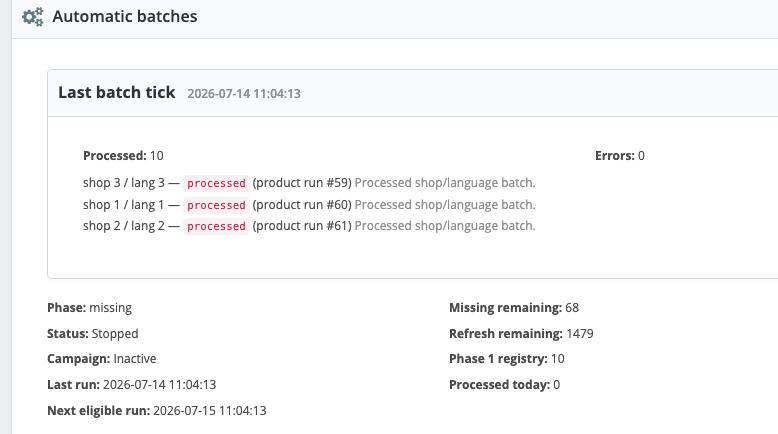Click the 2026-07-14 11:04:13 batch tick timestamp
Viewport: 778px width, 434px height.
[244, 94]
